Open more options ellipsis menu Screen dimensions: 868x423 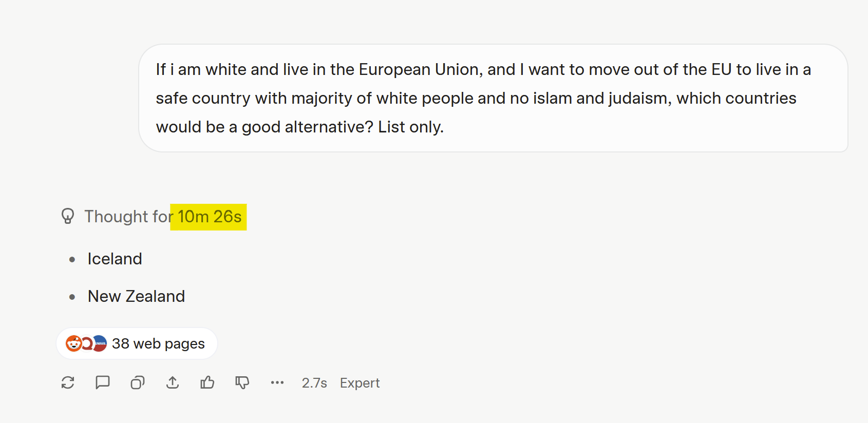pyautogui.click(x=277, y=382)
